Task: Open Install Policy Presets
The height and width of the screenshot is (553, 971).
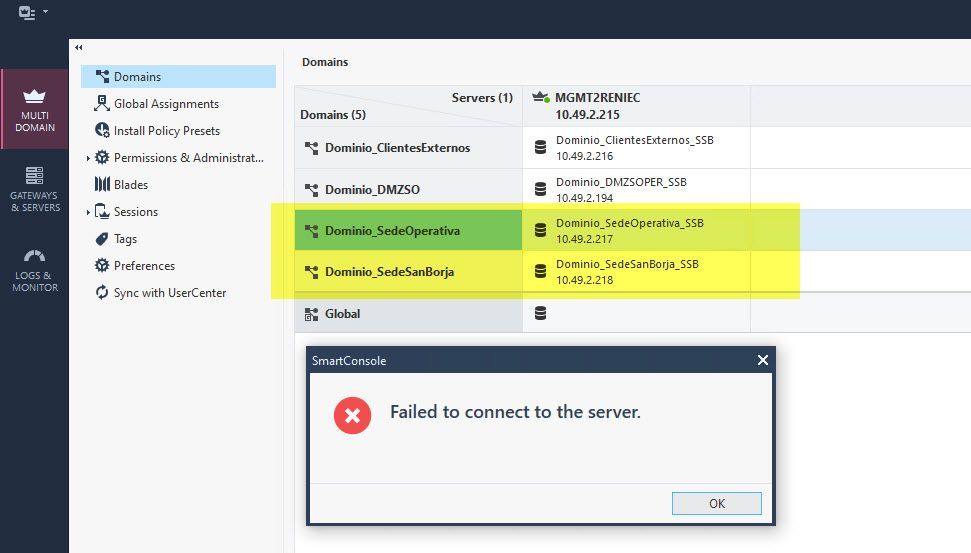Action: tap(167, 131)
